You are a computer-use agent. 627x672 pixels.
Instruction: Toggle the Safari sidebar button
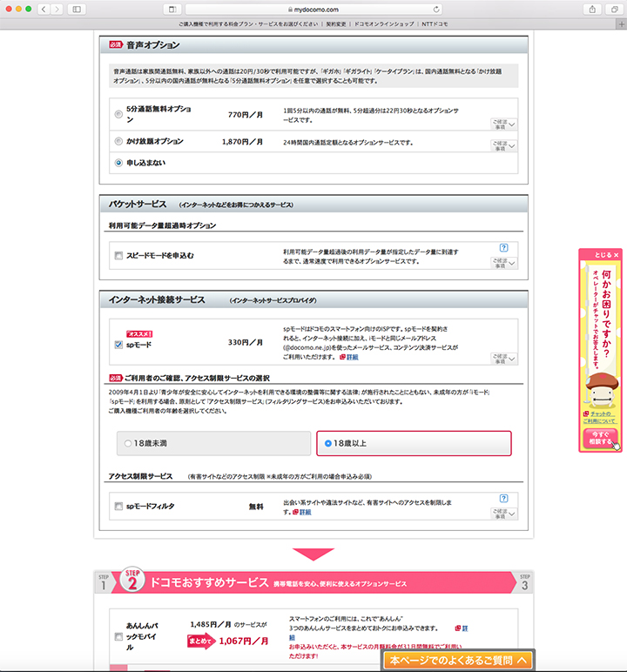tap(77, 9)
